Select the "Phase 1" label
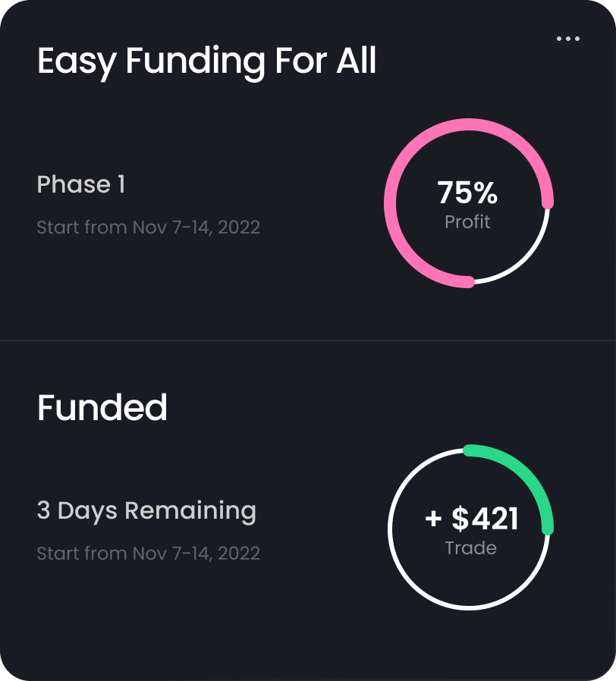616x681 pixels. tap(81, 184)
